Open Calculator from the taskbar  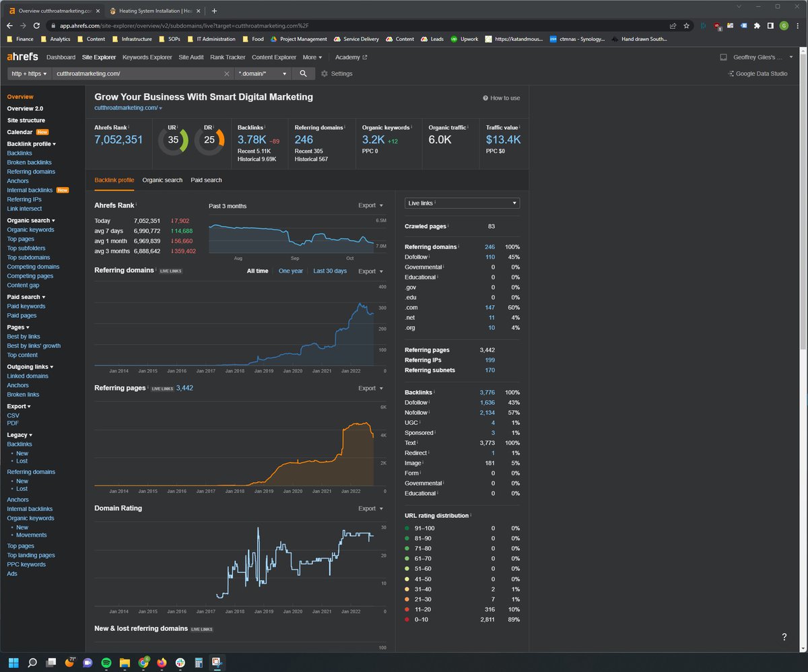coord(199,663)
